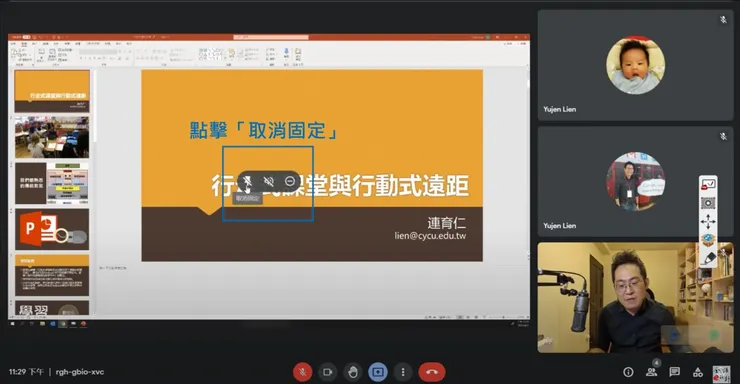The width and height of the screenshot is (740, 384).
Task: Click the box icon in floating toolbar
Action: pos(708,240)
